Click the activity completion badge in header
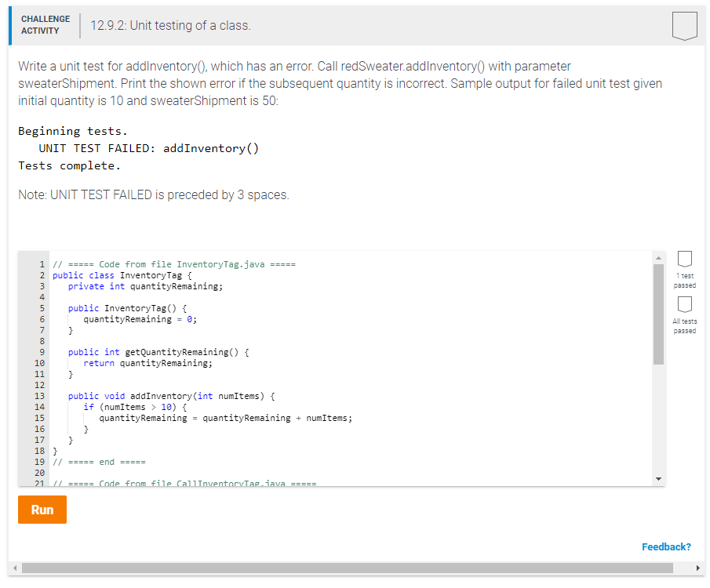The width and height of the screenshot is (710, 588). point(684,26)
